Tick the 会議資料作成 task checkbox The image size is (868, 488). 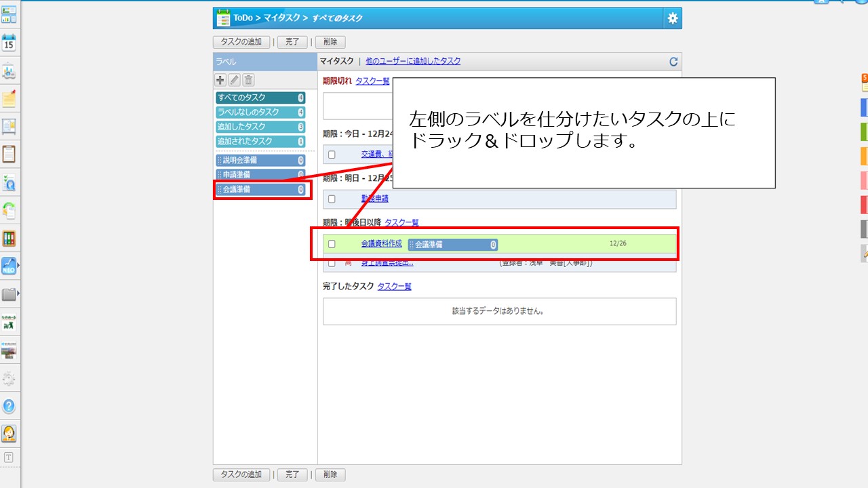pos(332,244)
